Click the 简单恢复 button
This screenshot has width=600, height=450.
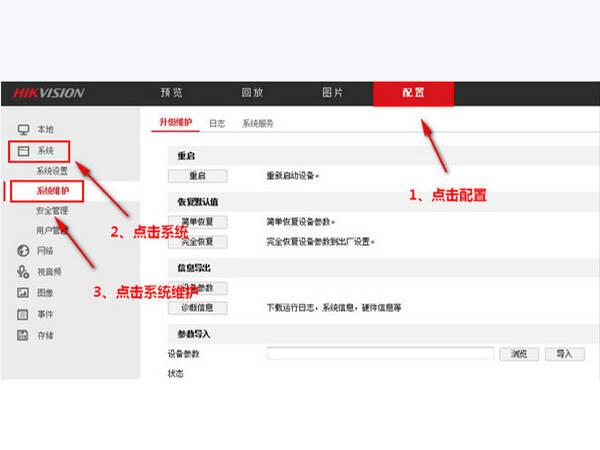pos(197,222)
